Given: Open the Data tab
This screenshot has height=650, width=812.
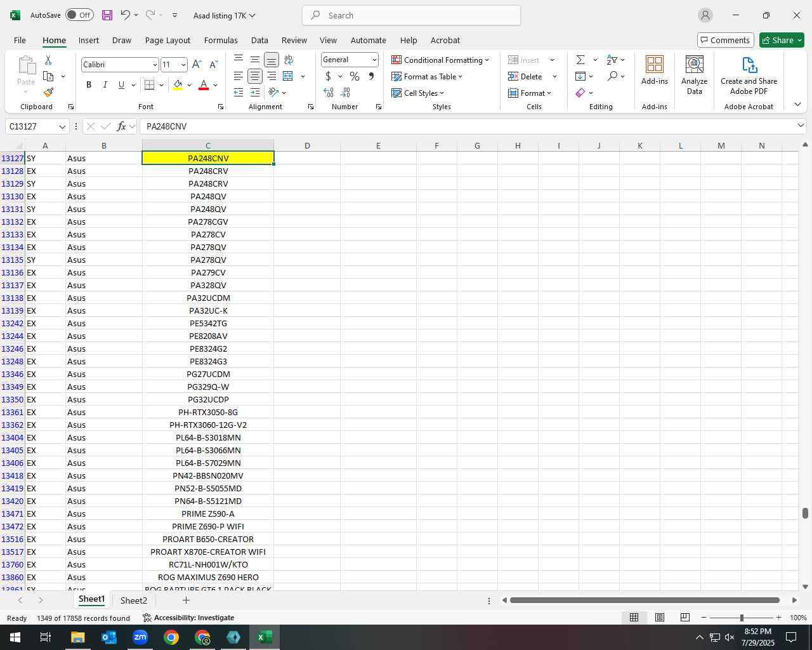Looking at the screenshot, I should (259, 40).
